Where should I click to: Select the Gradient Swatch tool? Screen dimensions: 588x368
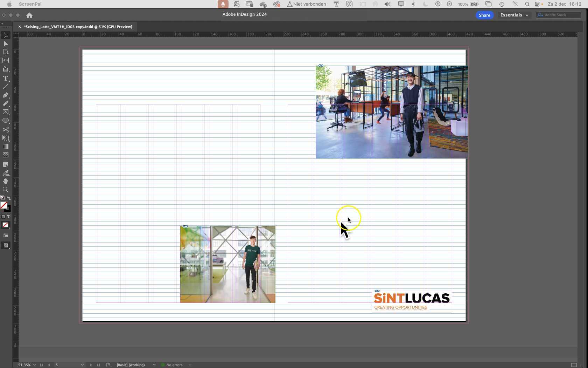pos(6,146)
